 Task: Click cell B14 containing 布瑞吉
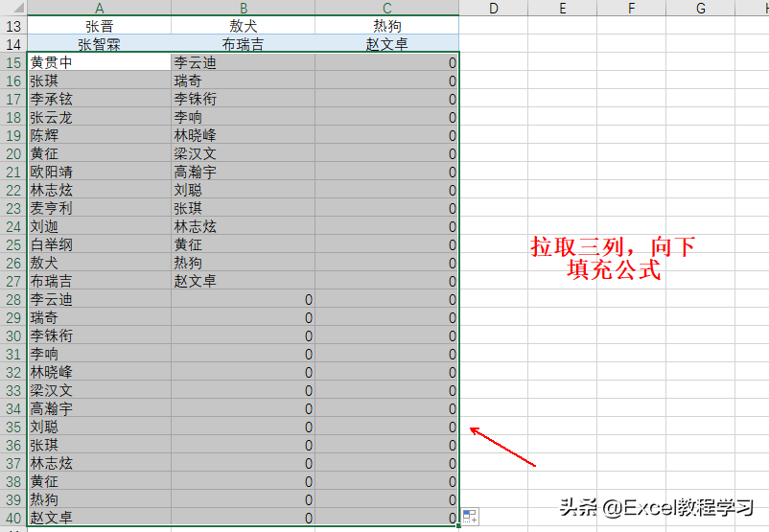[x=244, y=44]
